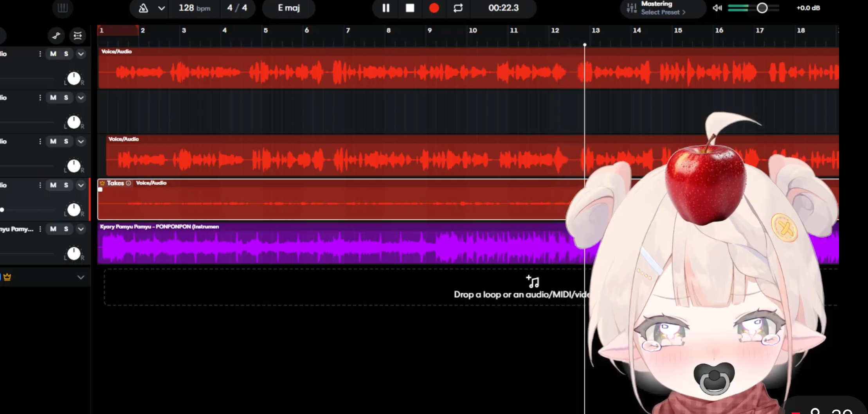Click the add loop music-note icon
Screen dimensions: 868x414
[533, 281]
